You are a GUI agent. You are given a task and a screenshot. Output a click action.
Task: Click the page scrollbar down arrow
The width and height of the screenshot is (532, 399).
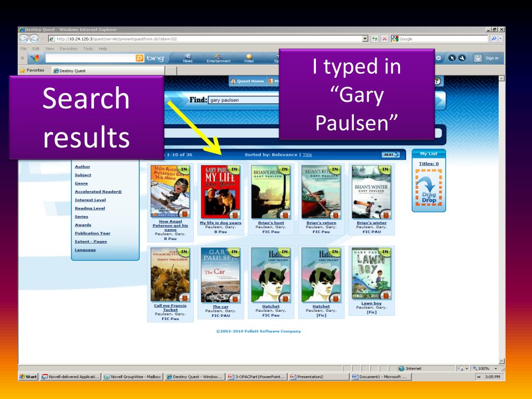[501, 362]
